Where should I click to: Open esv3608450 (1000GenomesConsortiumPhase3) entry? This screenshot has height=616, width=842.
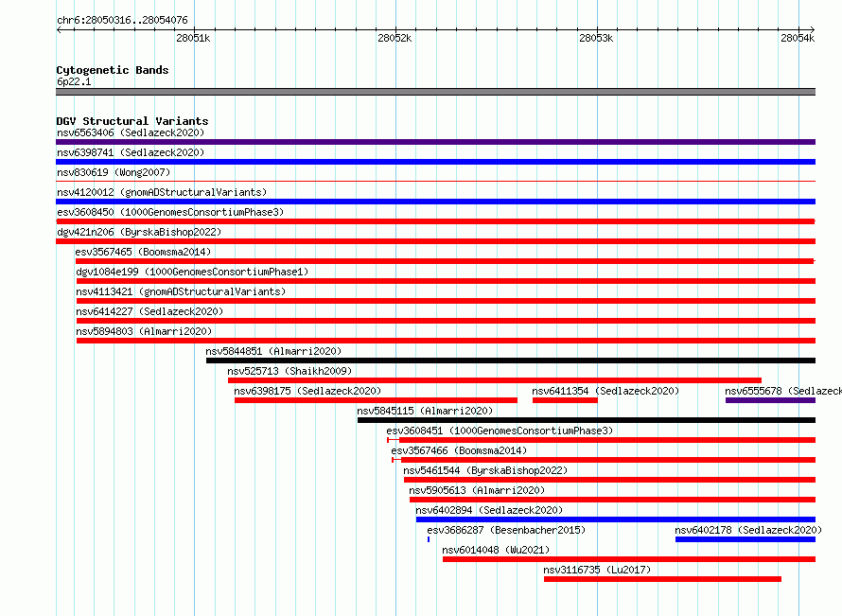click(170, 212)
